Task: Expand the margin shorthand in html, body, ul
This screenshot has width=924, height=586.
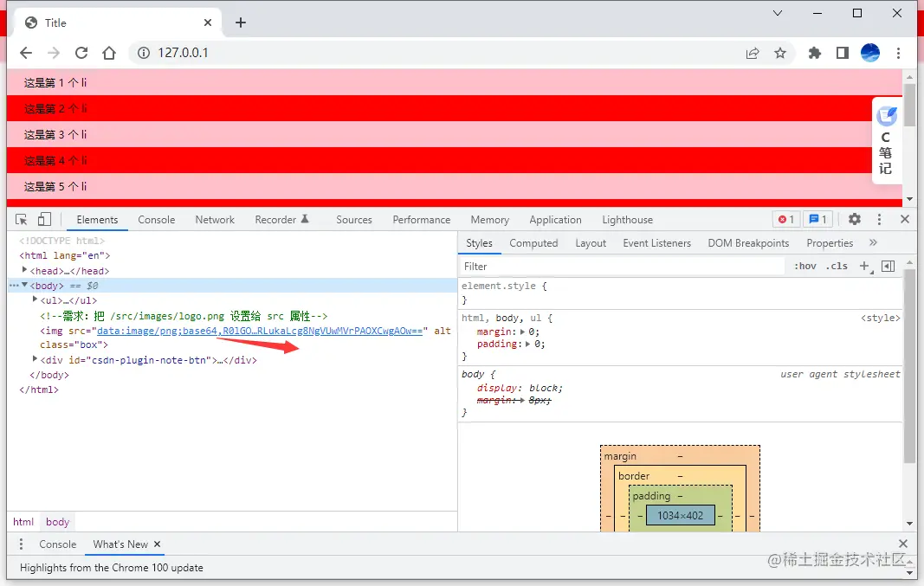Action: click(523, 332)
